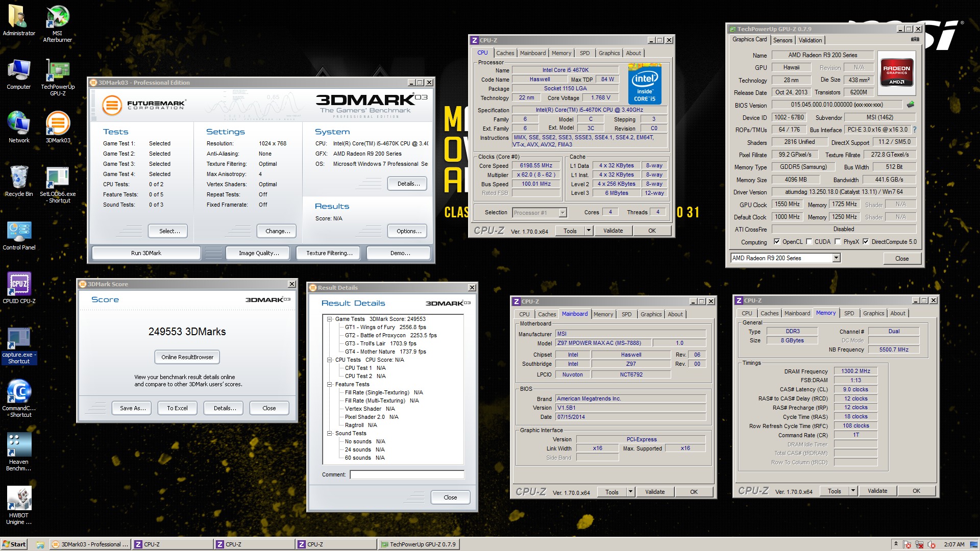
Task: Open the Processor #1 selection dropdown
Action: pyautogui.click(x=562, y=213)
